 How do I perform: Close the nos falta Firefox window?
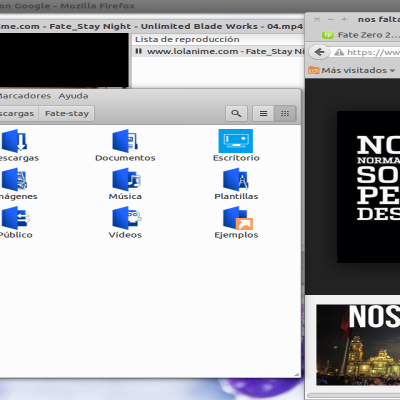click(317, 20)
